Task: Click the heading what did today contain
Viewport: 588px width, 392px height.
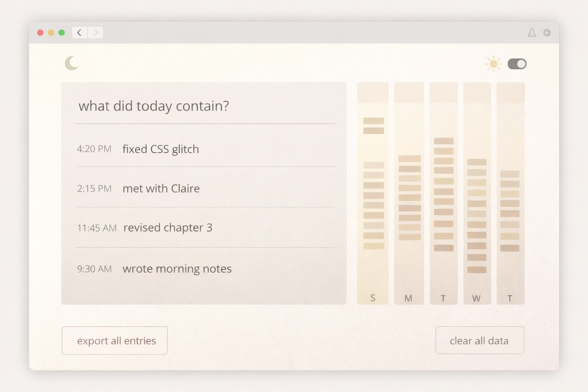Action: tap(154, 106)
